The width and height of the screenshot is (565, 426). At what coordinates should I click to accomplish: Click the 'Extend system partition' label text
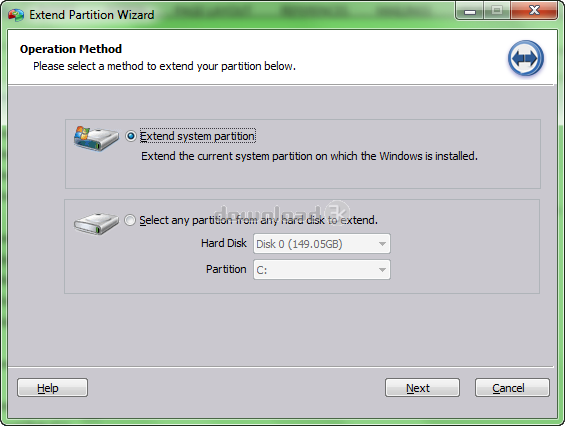198,136
